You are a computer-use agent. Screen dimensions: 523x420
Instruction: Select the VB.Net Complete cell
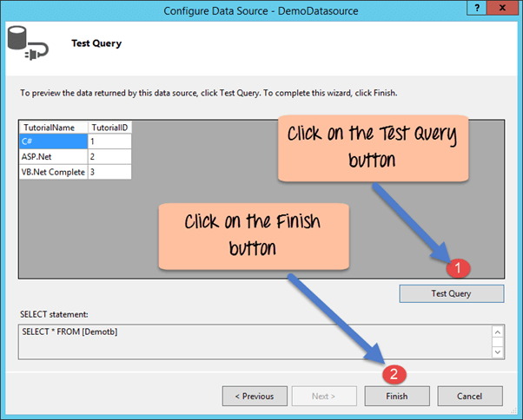(52, 172)
